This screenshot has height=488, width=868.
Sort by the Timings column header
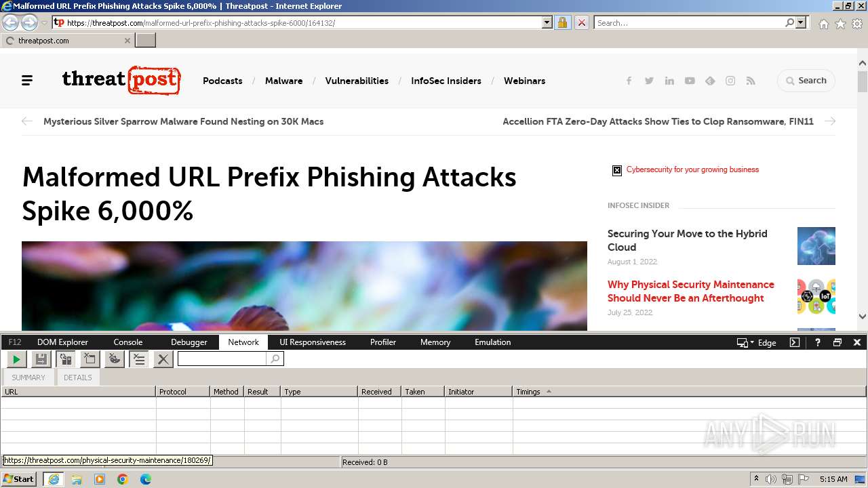click(689, 392)
